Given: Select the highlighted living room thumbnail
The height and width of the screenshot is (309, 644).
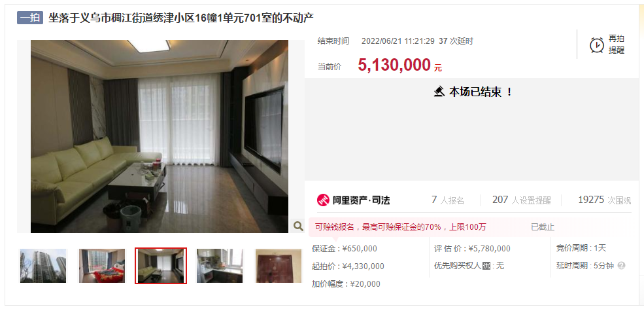Looking at the screenshot, I should pos(161,265).
